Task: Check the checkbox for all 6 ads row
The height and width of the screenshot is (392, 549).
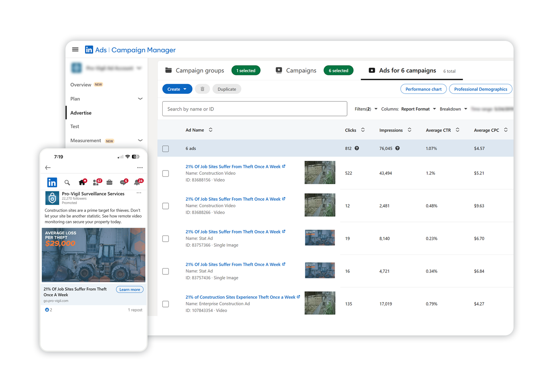Action: [165, 148]
